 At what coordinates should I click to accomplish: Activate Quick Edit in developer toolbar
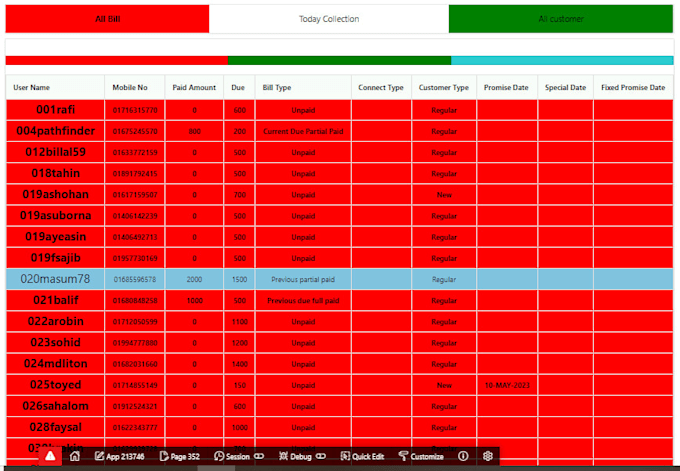point(362,456)
